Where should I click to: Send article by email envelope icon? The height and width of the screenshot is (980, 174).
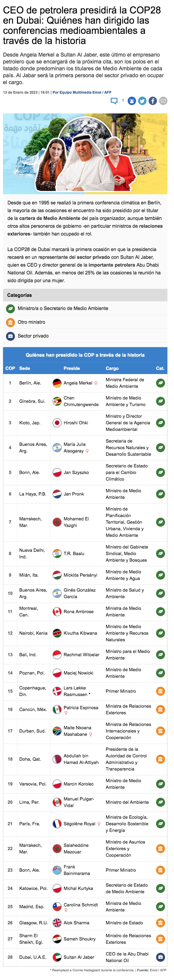point(163,101)
